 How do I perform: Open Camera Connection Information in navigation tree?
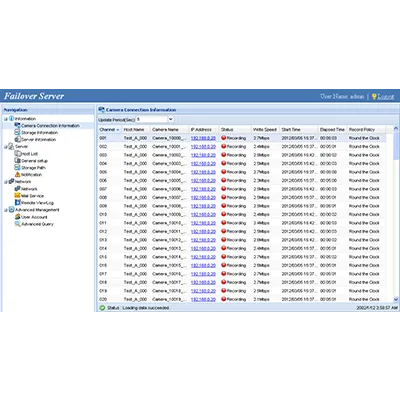pyautogui.click(x=50, y=126)
